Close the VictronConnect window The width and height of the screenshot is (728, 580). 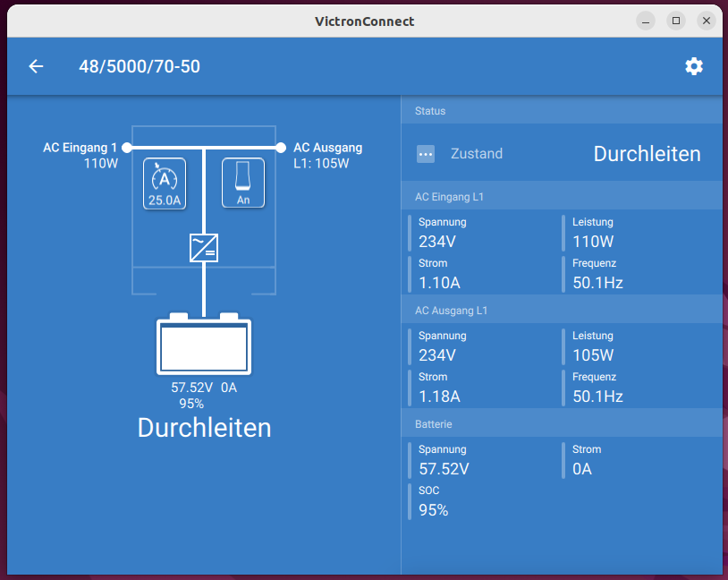click(707, 21)
